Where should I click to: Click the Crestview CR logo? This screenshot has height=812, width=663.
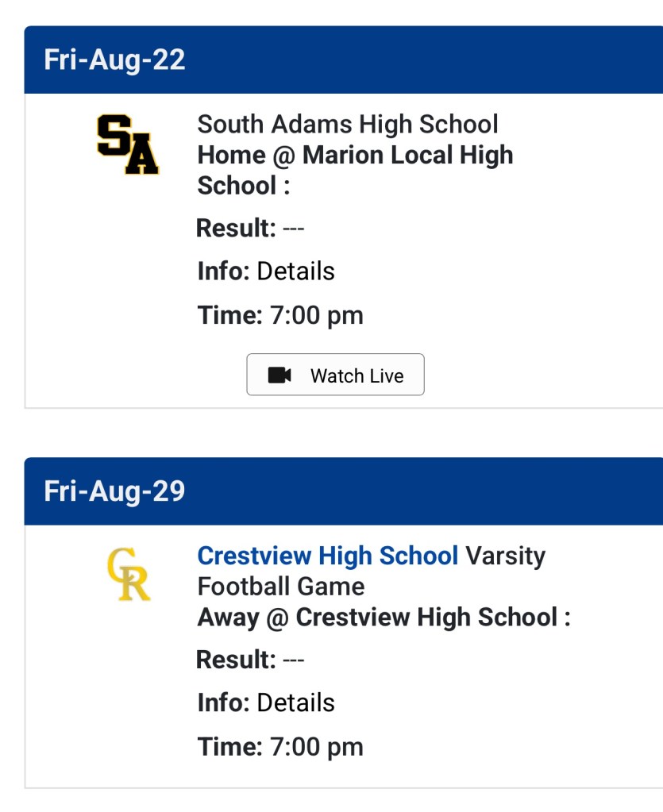tap(129, 575)
